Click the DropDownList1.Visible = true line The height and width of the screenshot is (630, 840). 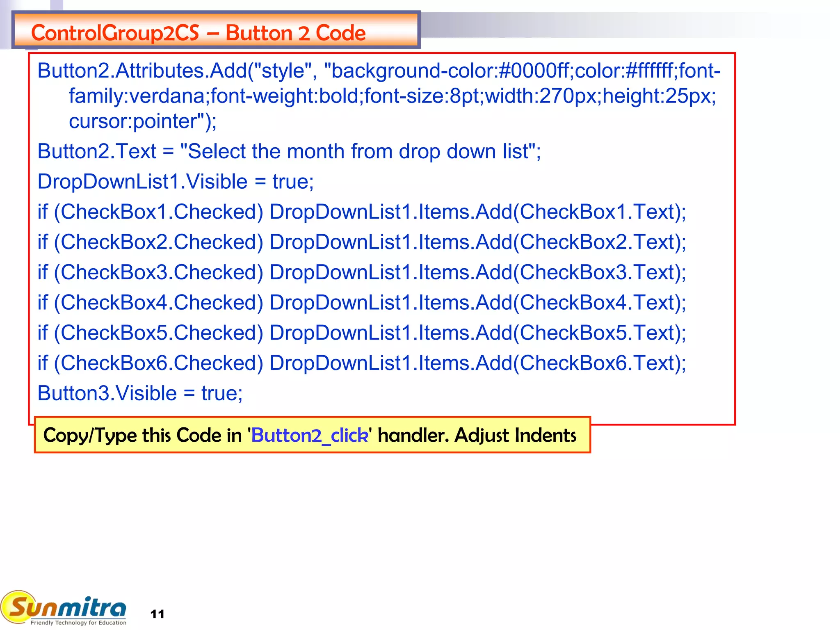[176, 182]
